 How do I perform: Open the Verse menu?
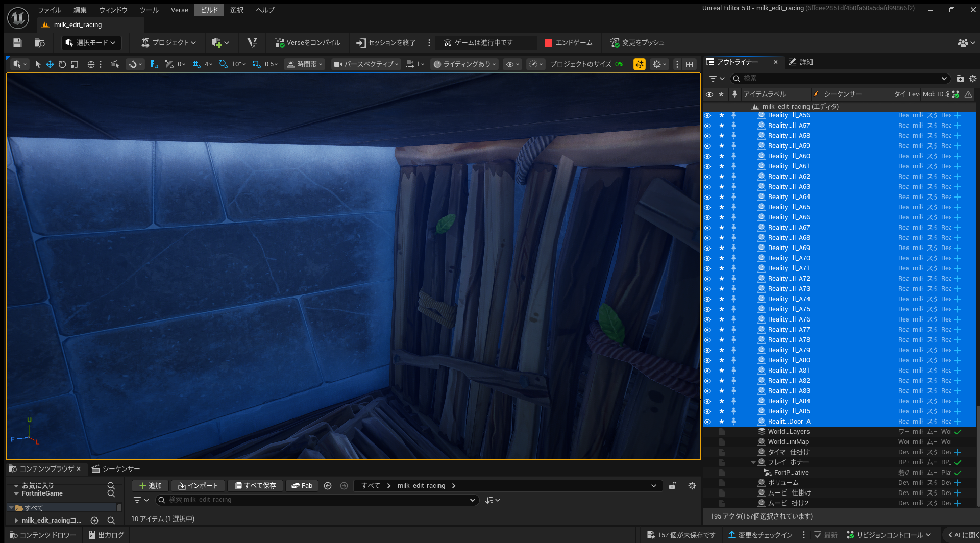click(x=180, y=10)
